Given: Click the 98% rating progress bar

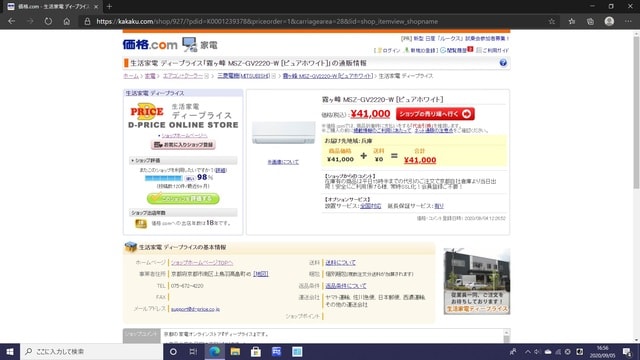Looking at the screenshot, I should click(164, 178).
